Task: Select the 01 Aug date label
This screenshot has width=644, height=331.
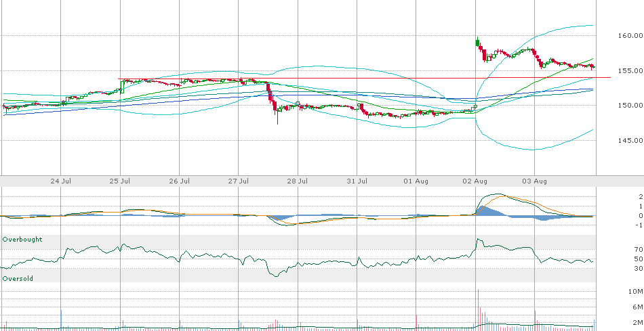Action: [415, 181]
